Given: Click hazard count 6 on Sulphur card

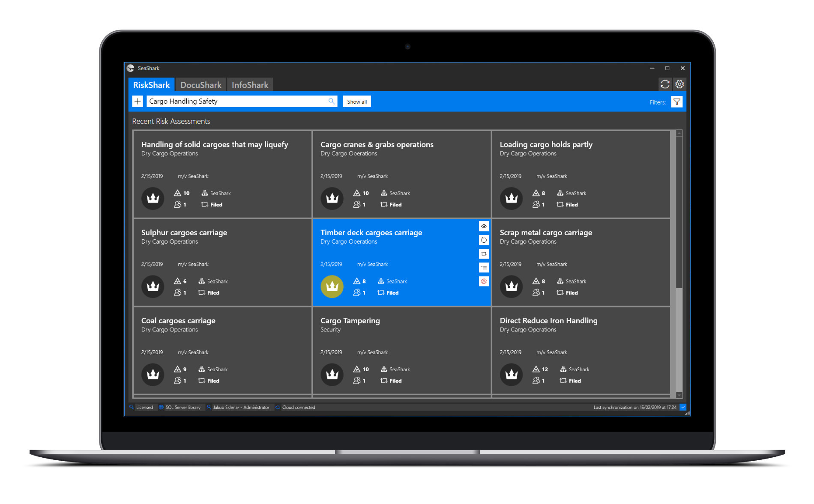Looking at the screenshot, I should (185, 281).
